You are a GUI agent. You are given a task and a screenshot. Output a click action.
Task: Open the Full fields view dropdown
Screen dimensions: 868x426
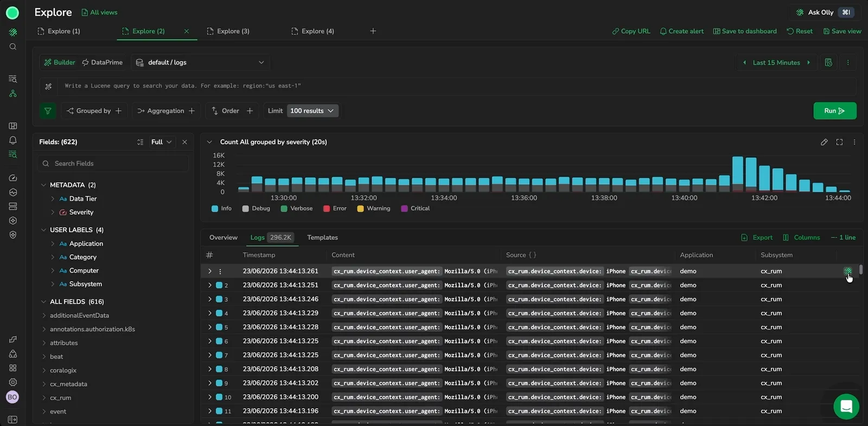tap(161, 142)
